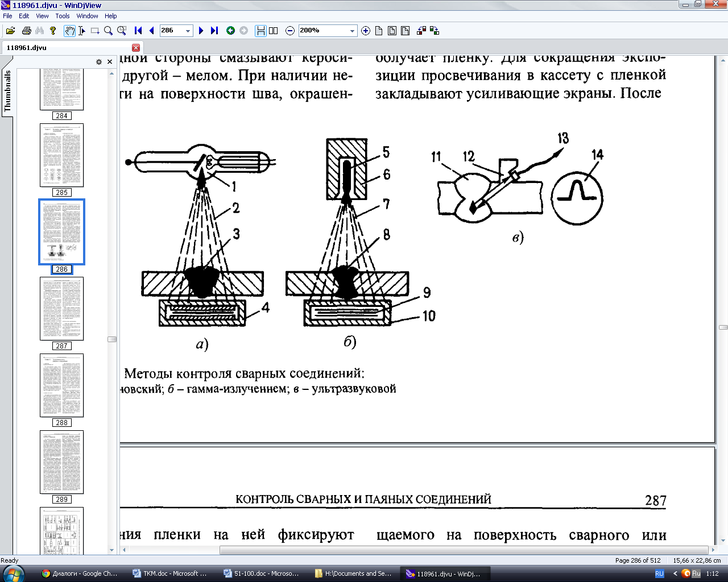The width and height of the screenshot is (728, 582).
Task: Go to first page
Action: click(138, 31)
